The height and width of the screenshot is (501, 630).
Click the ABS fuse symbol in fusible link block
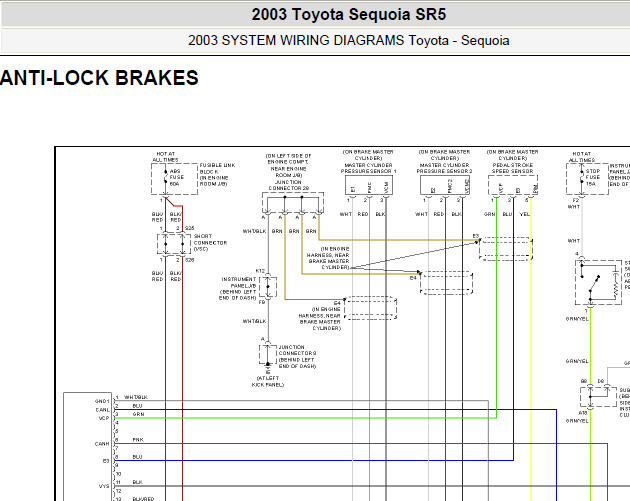coord(166,177)
